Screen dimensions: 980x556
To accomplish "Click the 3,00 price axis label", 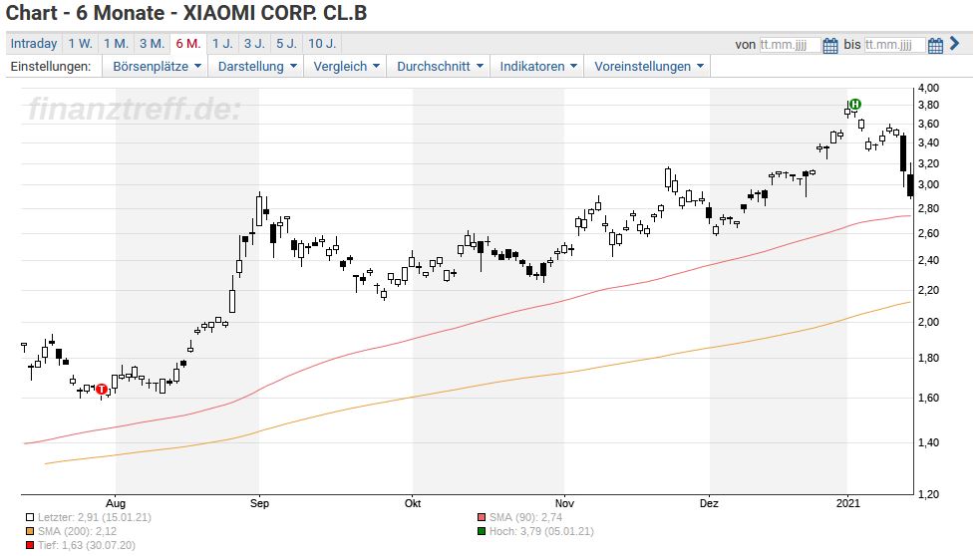I will [928, 185].
